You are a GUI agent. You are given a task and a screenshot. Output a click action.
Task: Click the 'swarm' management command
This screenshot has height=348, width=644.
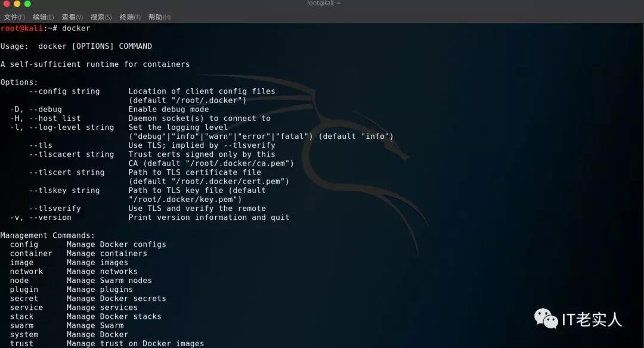(x=22, y=326)
